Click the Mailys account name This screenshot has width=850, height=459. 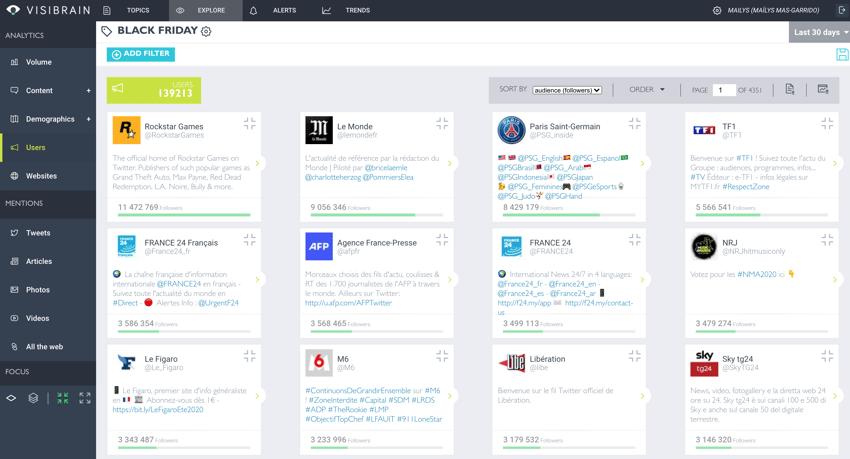tap(773, 10)
